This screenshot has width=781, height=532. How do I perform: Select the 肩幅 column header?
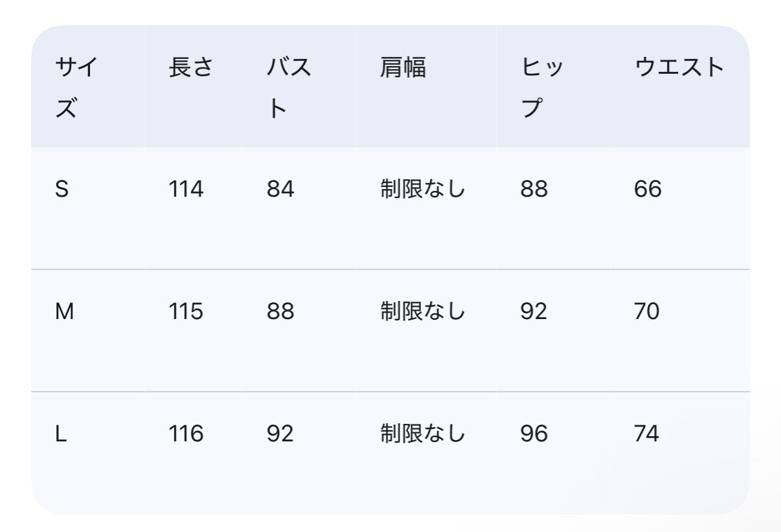point(403,67)
